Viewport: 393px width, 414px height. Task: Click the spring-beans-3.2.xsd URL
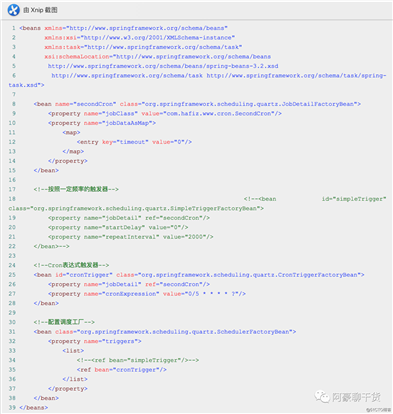pos(163,66)
